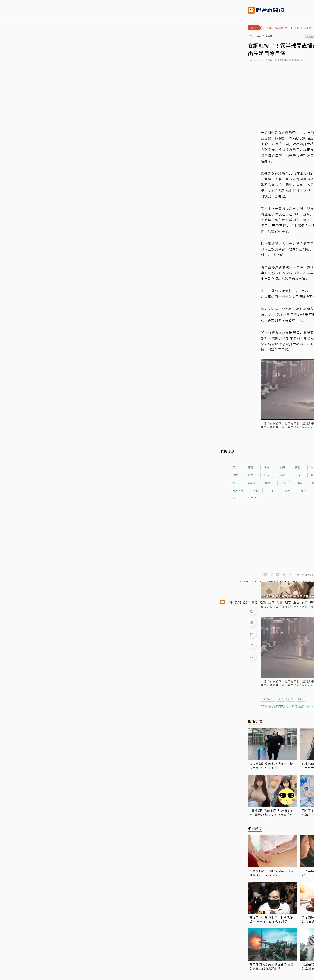Viewport: 314px width, 980px height.
Task: Click 雜誌 channel tag
Action: pyautogui.click(x=299, y=483)
